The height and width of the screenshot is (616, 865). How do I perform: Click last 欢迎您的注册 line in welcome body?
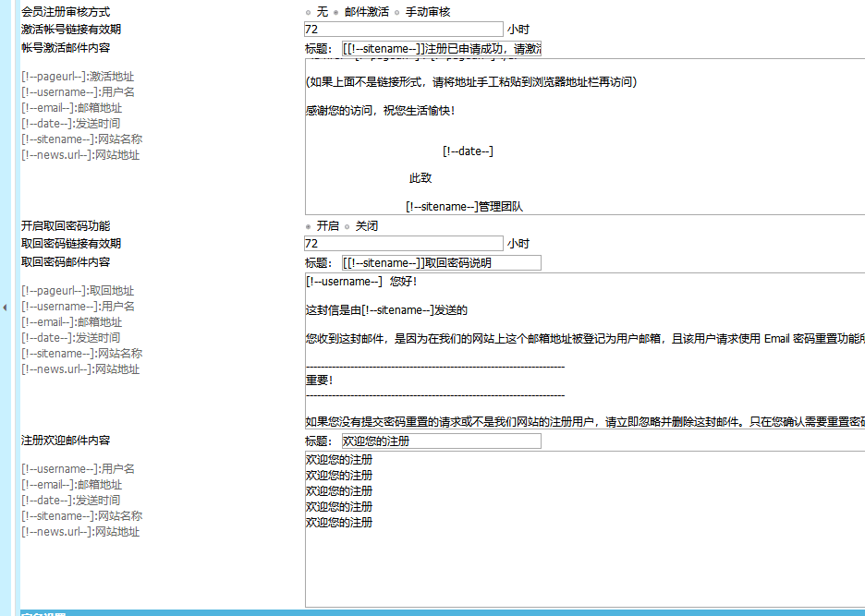[x=339, y=523]
